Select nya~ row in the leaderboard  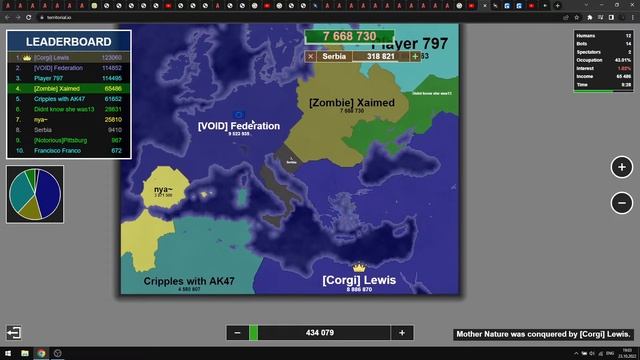(x=69, y=120)
